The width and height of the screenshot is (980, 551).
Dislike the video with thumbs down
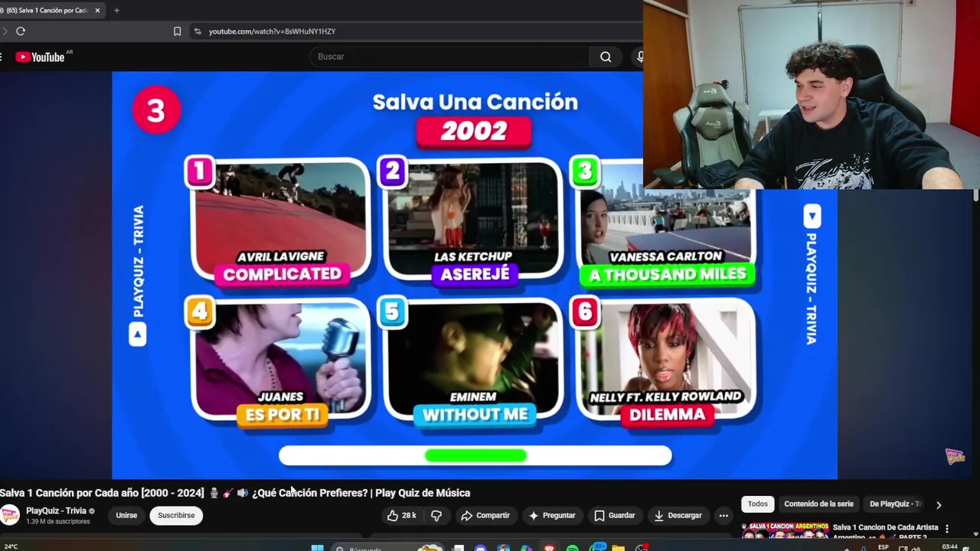click(436, 516)
